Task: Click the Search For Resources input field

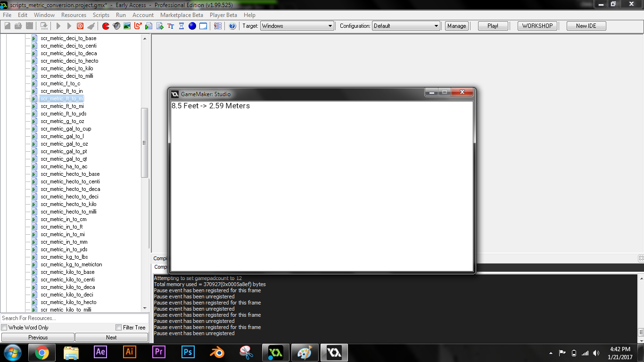Action: pos(74,318)
